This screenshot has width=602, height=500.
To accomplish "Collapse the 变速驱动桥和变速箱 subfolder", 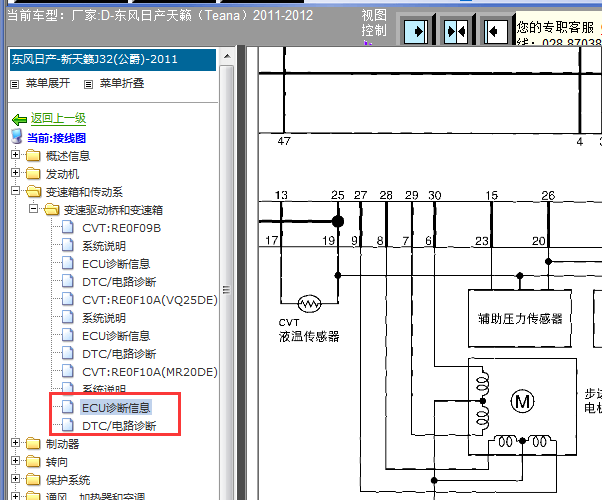I will click(x=33, y=210).
